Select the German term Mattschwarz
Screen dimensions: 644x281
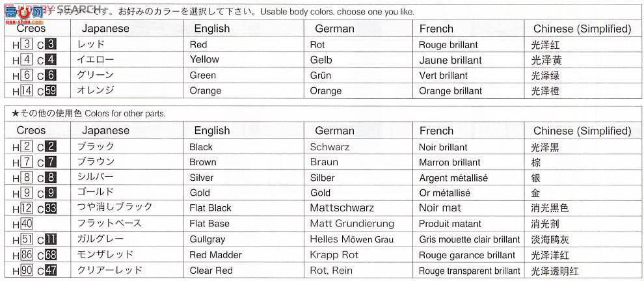(x=342, y=208)
